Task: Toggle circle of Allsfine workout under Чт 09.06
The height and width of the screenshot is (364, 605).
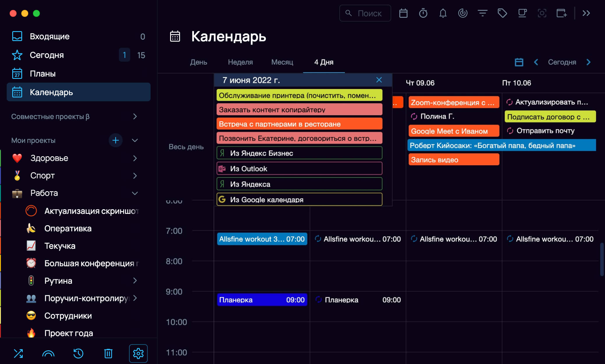Action: [414, 239]
